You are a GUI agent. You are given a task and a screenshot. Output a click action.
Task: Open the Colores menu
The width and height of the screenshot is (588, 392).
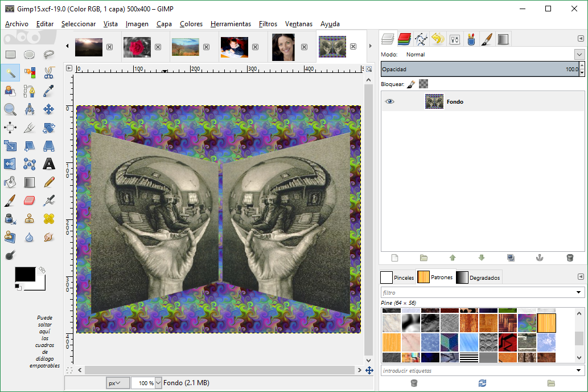coord(191,24)
